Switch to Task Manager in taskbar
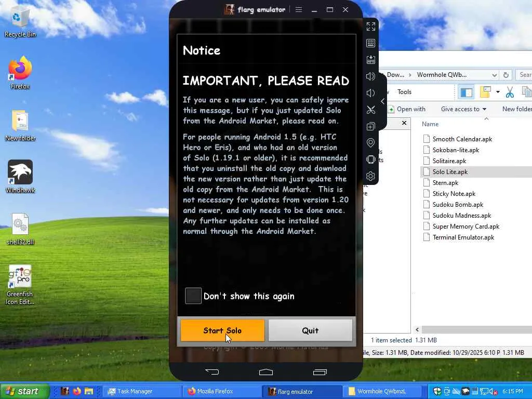This screenshot has height=399, width=532. coord(141,391)
